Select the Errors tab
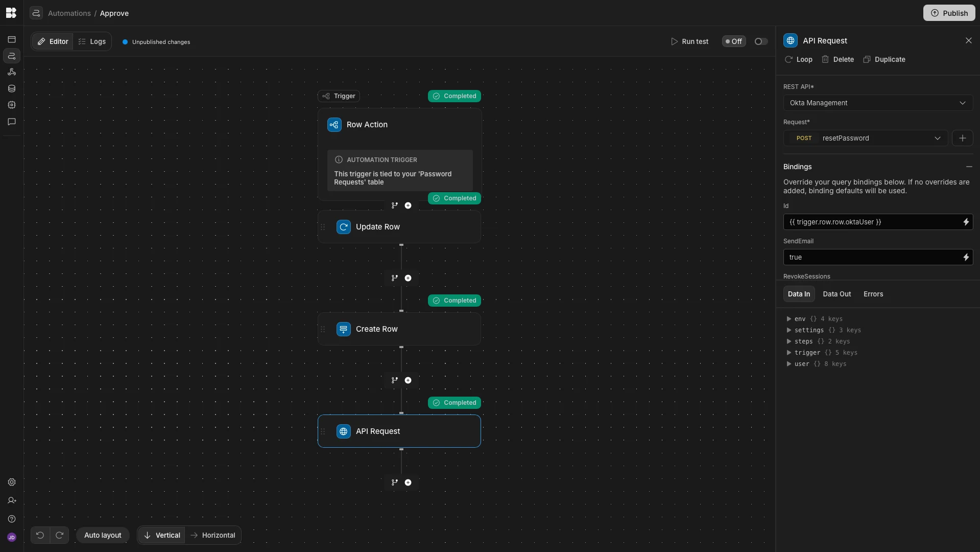This screenshot has height=552, width=980. tap(873, 294)
